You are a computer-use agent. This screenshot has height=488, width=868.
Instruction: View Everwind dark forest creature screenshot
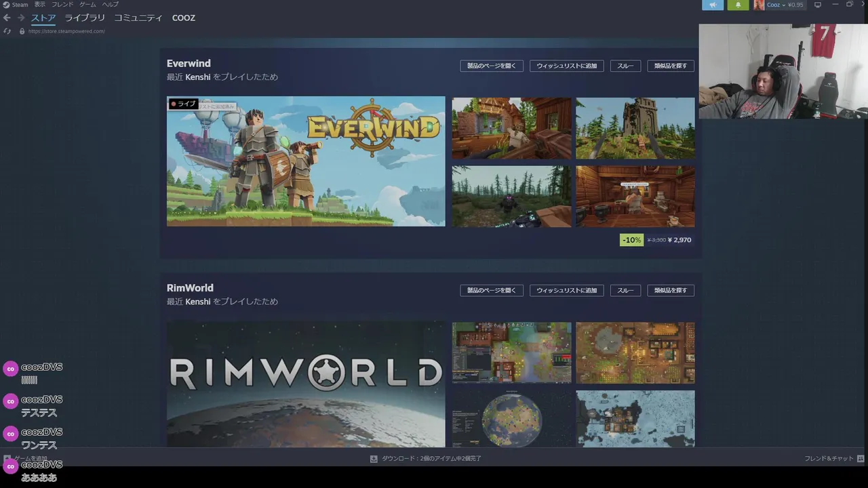pos(511,197)
